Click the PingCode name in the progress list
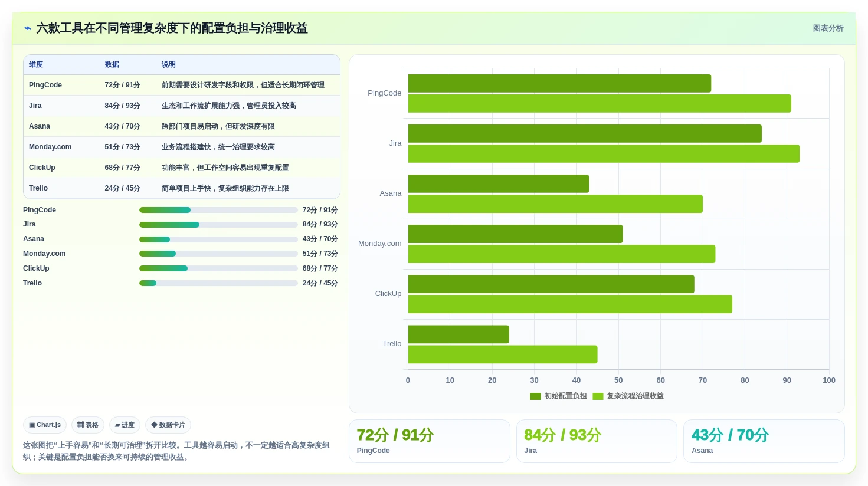 [x=40, y=210]
